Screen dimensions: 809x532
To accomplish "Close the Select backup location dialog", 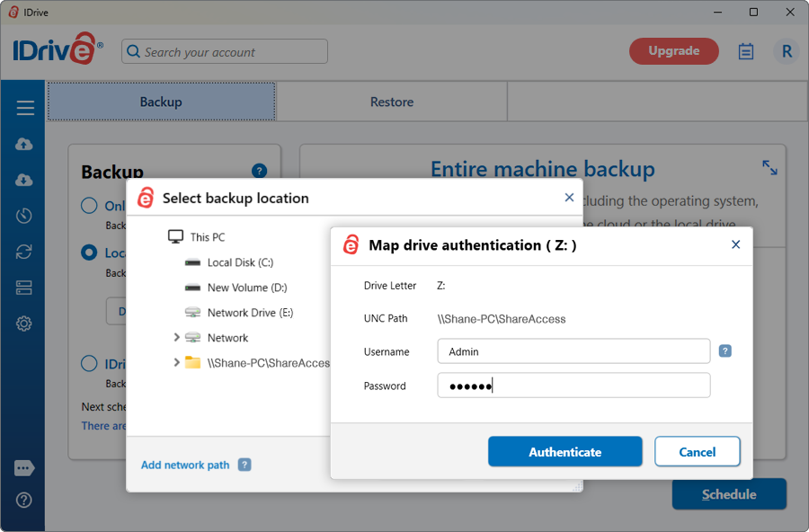I will point(569,198).
